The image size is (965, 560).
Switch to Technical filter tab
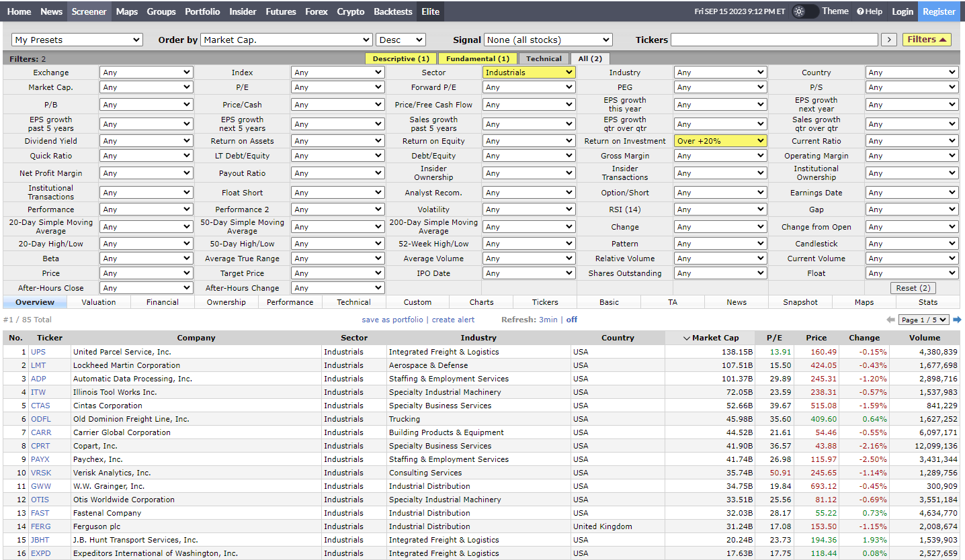tap(544, 59)
